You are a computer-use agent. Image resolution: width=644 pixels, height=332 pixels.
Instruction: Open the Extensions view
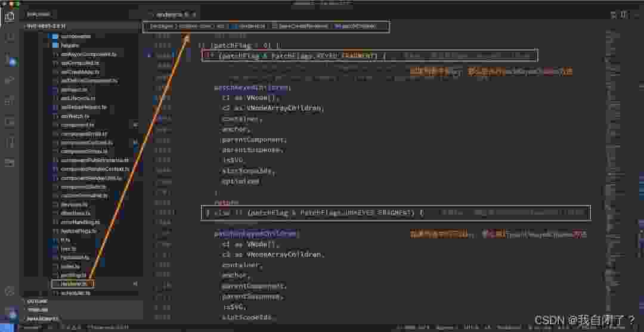[10, 101]
